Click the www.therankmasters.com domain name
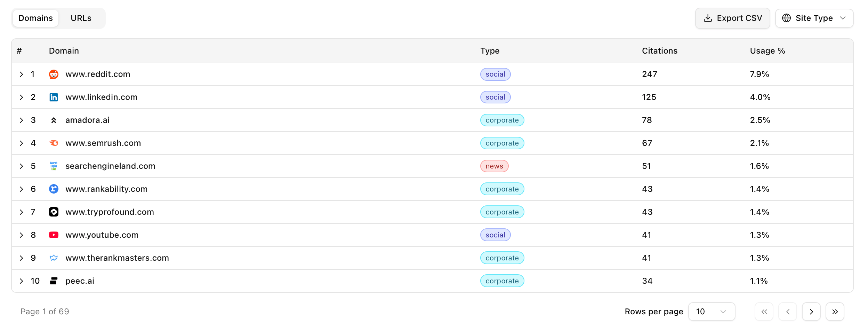Screen dimensions: 868x330 click(117, 258)
